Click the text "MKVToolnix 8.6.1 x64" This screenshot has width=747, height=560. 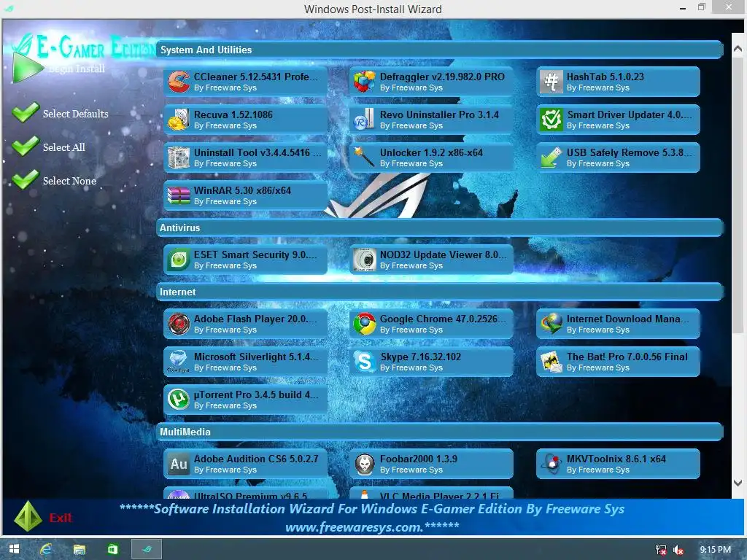pyautogui.click(x=616, y=459)
